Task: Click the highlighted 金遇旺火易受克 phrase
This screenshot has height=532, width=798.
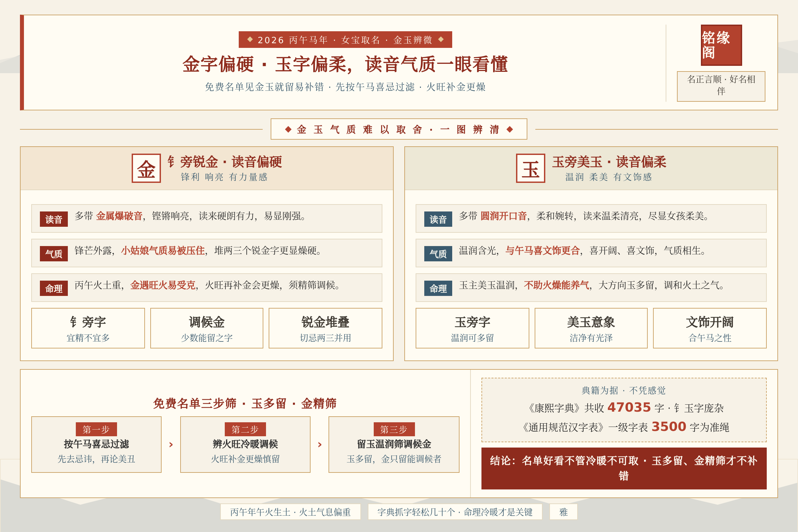Action: click(163, 285)
